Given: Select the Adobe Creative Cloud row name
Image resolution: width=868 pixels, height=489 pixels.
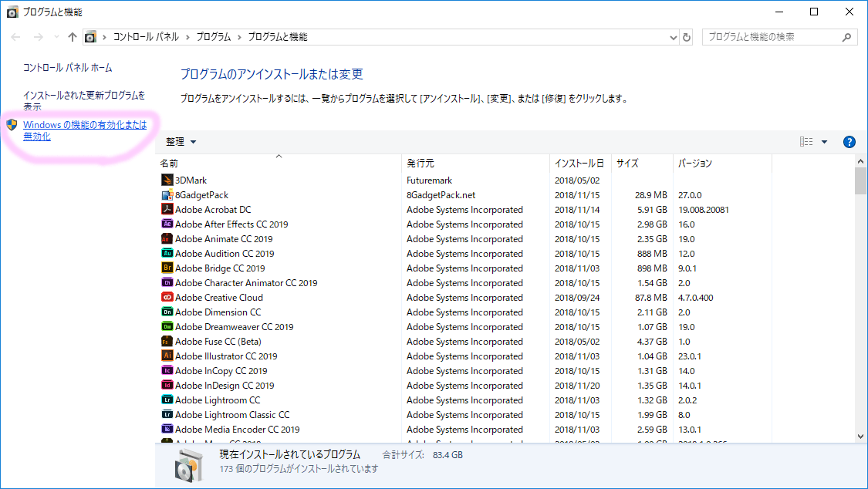Looking at the screenshot, I should click(218, 298).
